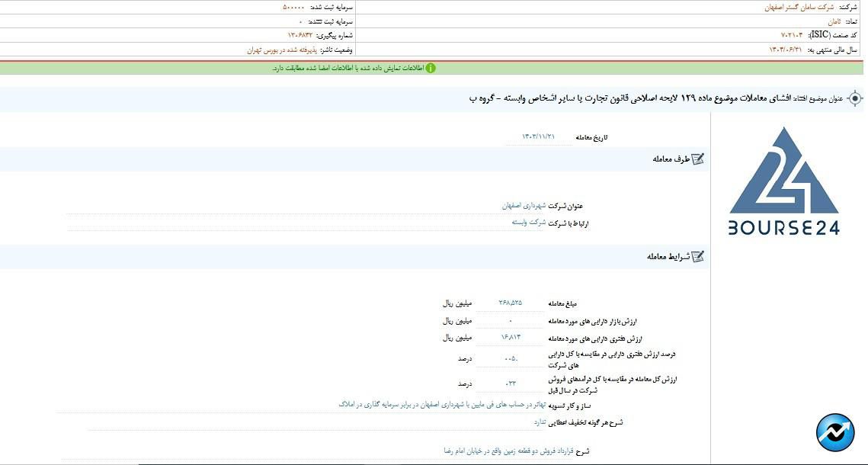Click the edit icon next to شرایط معامله
The height and width of the screenshot is (465, 868).
[698, 256]
